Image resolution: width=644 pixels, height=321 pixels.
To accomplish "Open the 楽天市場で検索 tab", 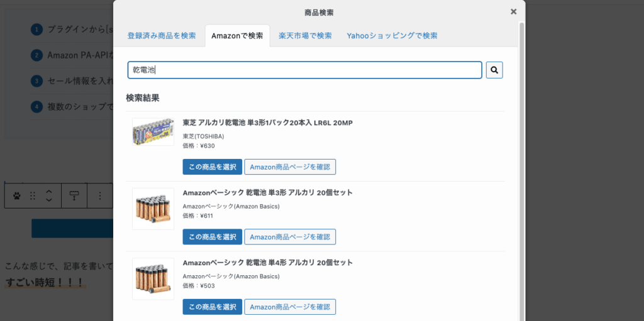I will coord(305,36).
